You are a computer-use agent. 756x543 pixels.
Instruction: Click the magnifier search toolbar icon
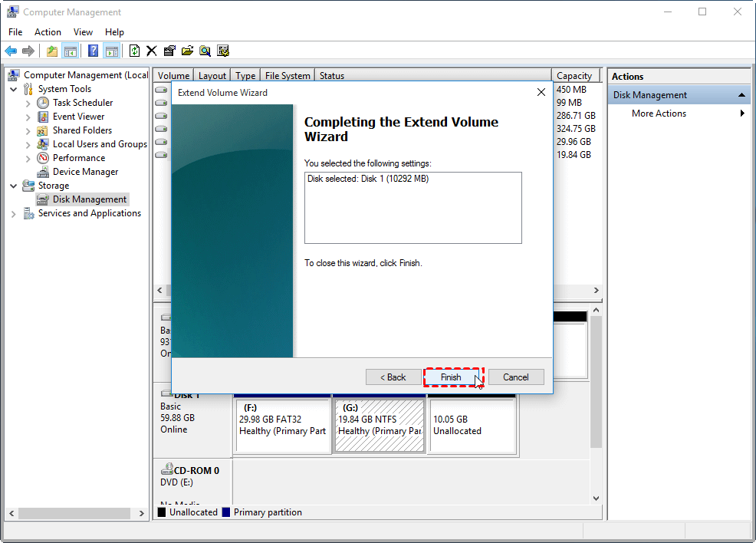click(205, 51)
